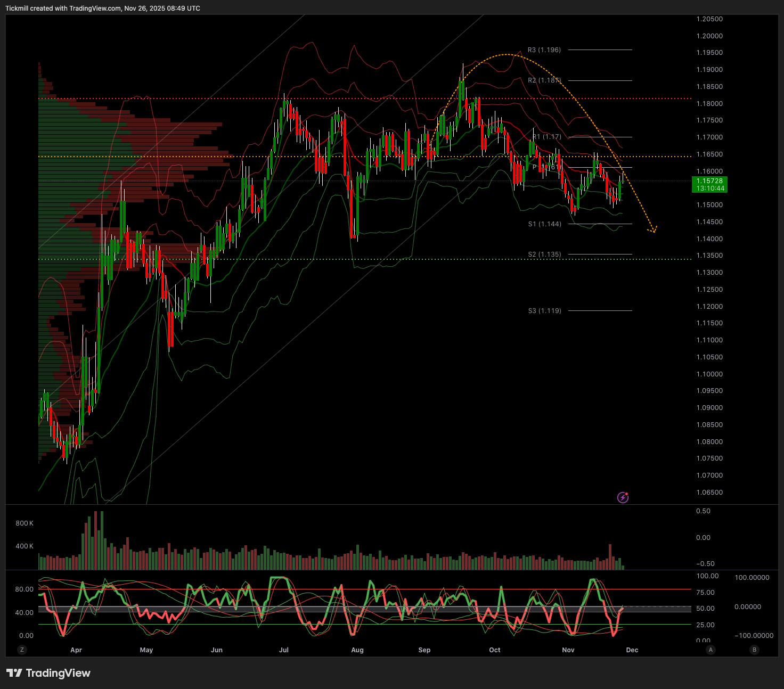Screen dimensions: 784x689
Task: Click the Tickmill created with TradingView.com header
Action: click(x=103, y=9)
